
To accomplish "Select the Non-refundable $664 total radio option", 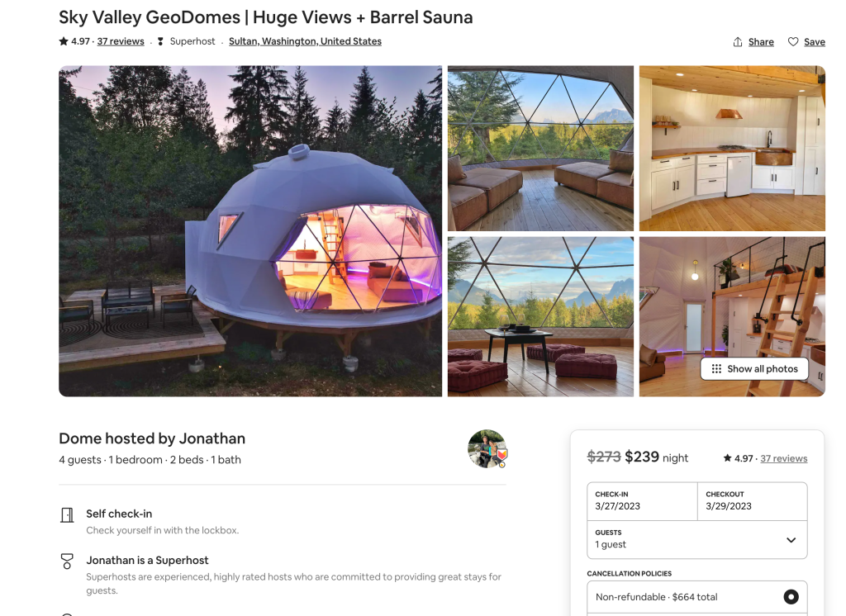I will (791, 596).
